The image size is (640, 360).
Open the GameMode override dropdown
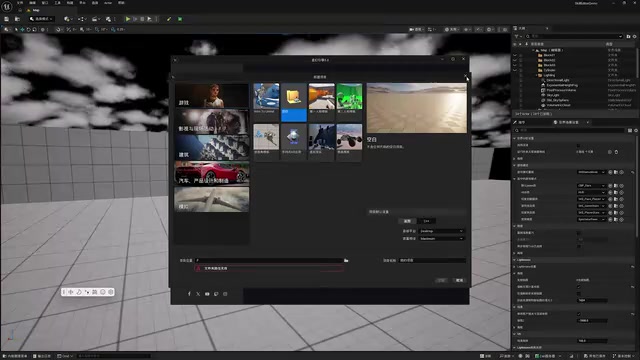[x=591, y=172]
